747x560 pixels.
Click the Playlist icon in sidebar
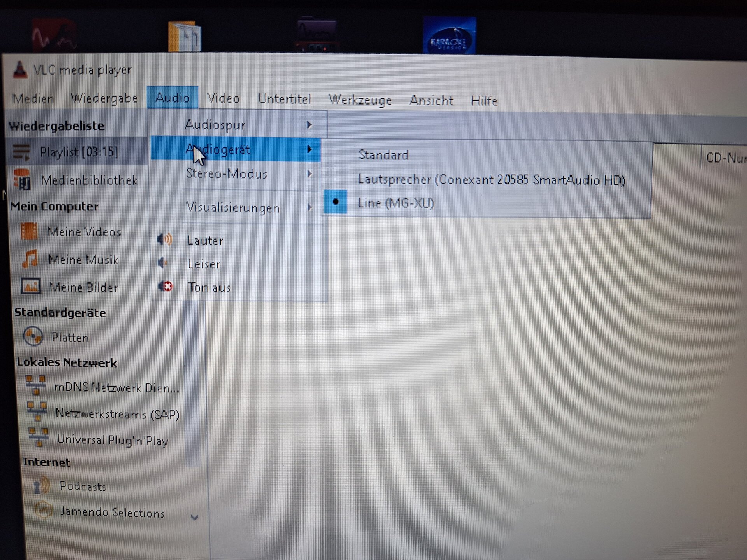21,152
